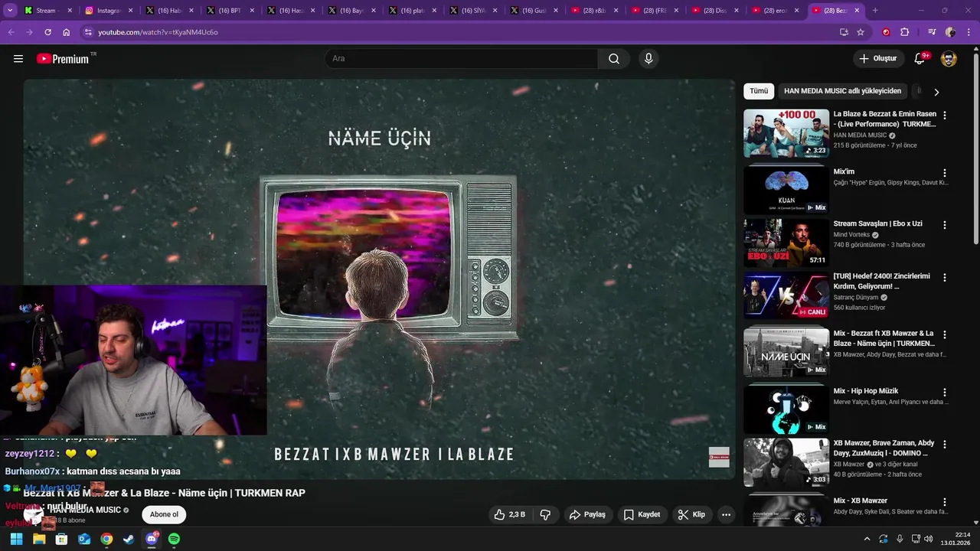Start voice search with microphone icon
This screenshot has width=980, height=551.
tap(648, 59)
